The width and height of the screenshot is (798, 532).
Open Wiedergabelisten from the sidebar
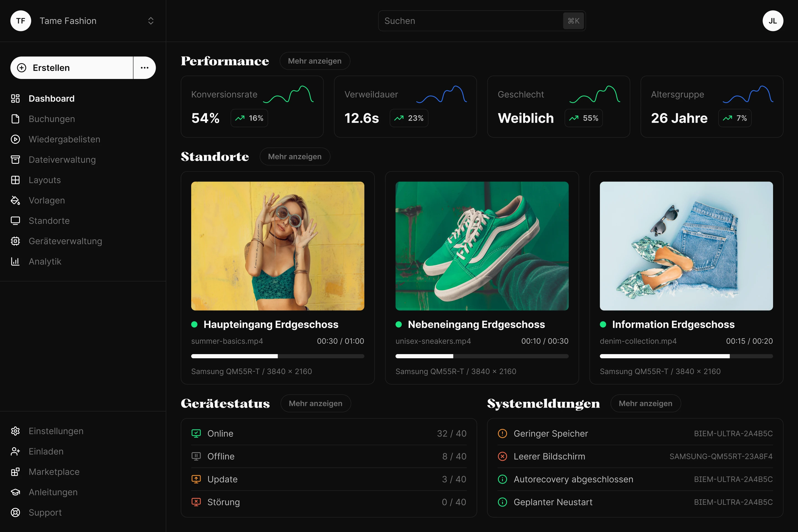click(64, 139)
